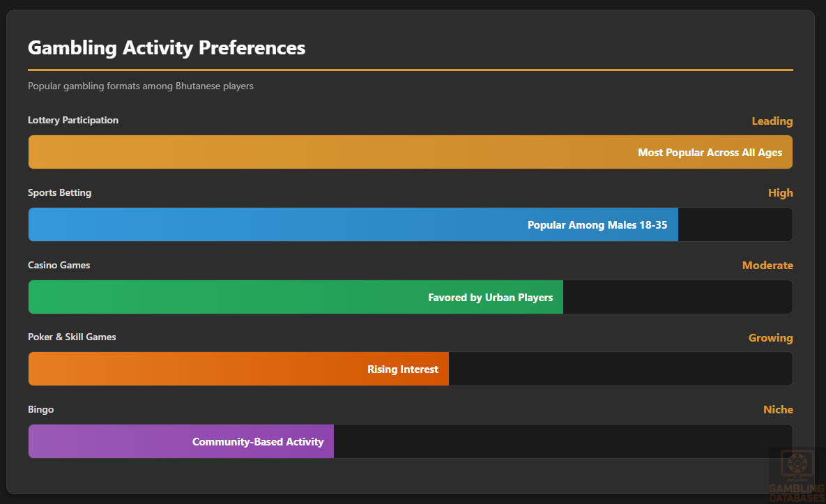
Task: Select the Casino Games label
Action: tap(59, 266)
